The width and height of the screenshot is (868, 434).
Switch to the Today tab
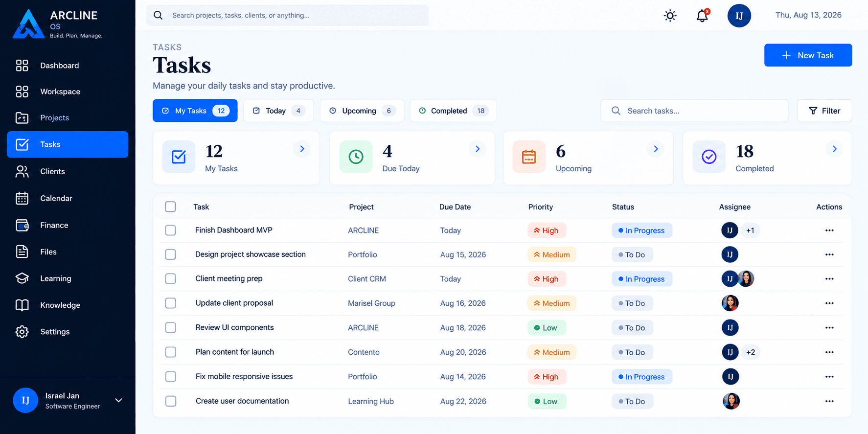(x=278, y=111)
